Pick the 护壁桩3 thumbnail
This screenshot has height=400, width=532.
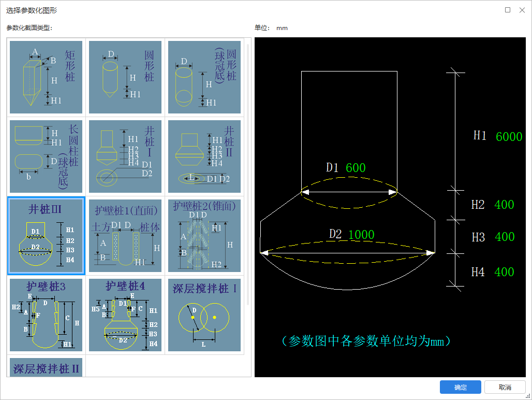pyautogui.click(x=46, y=315)
